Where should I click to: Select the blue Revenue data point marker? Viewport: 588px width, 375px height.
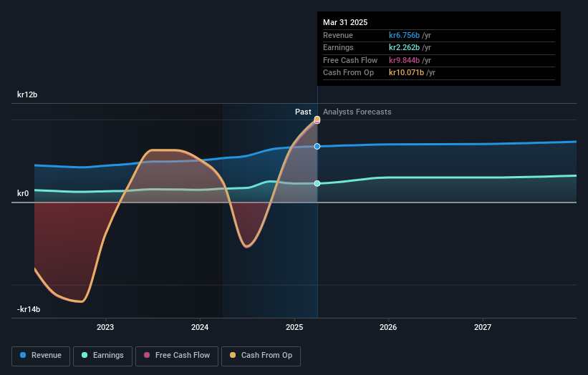click(317, 147)
